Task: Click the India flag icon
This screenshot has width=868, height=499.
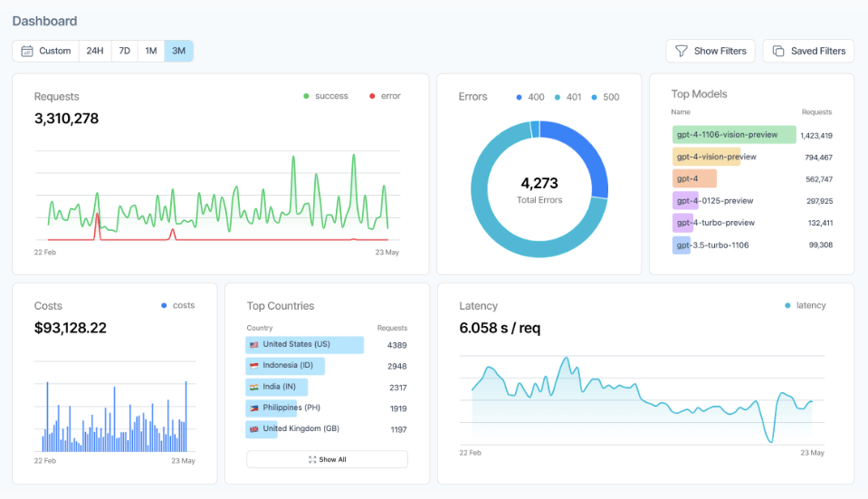Action: pos(254,387)
